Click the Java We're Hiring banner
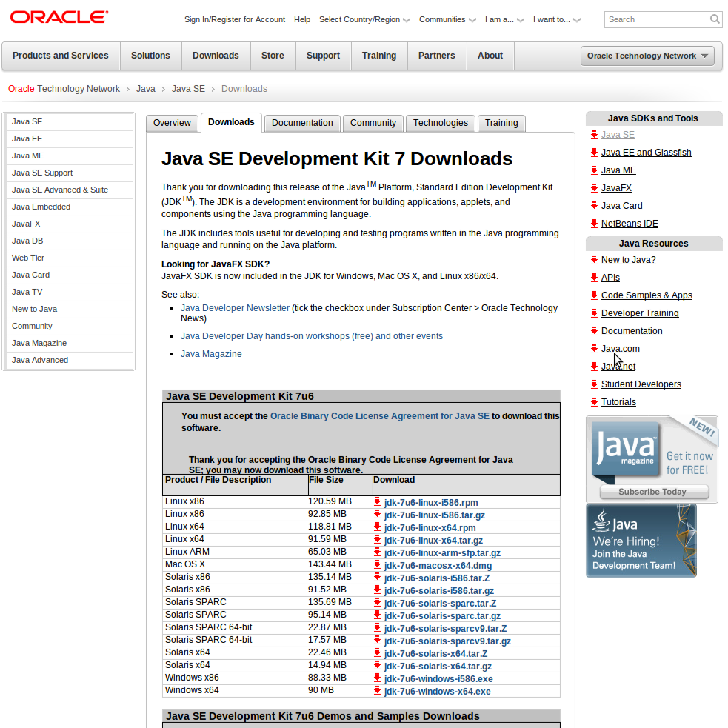The height and width of the screenshot is (728, 728). pos(641,541)
